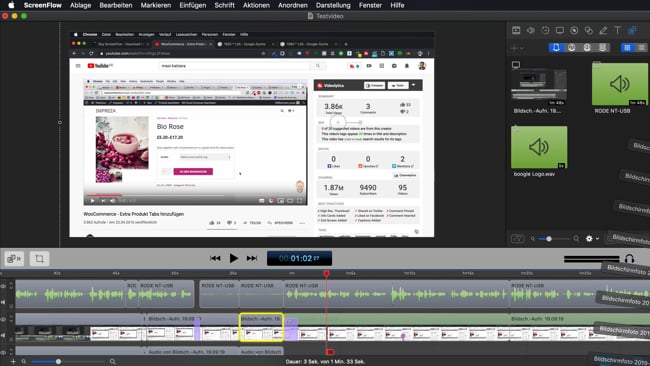
Task: Select the RODE NT-USB audio media item
Action: click(620, 84)
